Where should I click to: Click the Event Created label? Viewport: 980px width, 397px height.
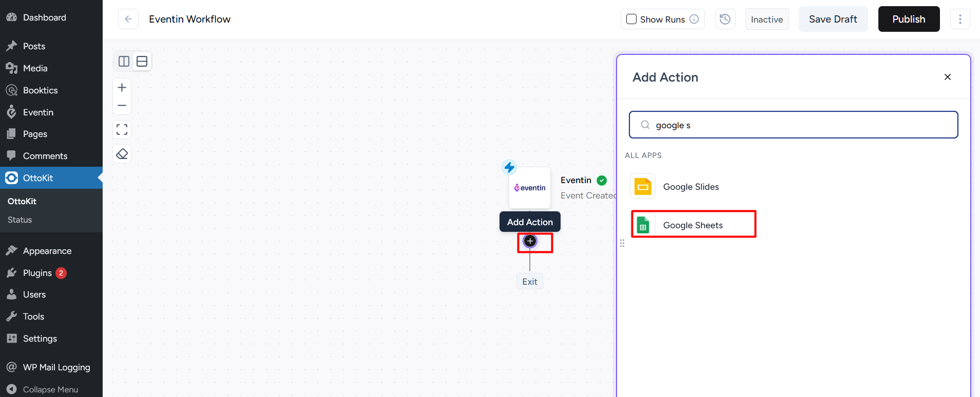click(x=588, y=195)
